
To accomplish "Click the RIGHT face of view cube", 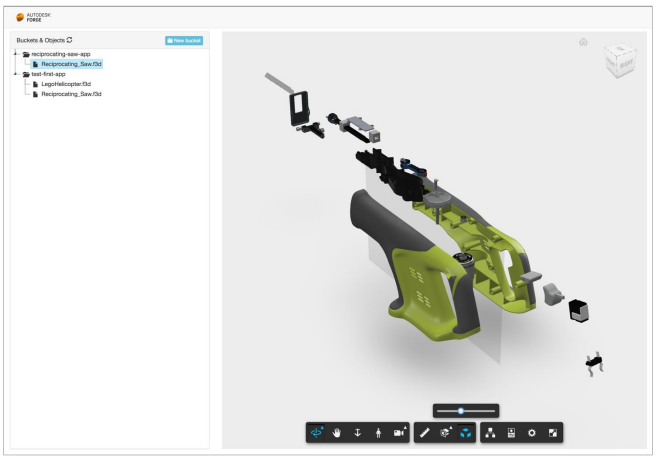I will click(x=626, y=65).
